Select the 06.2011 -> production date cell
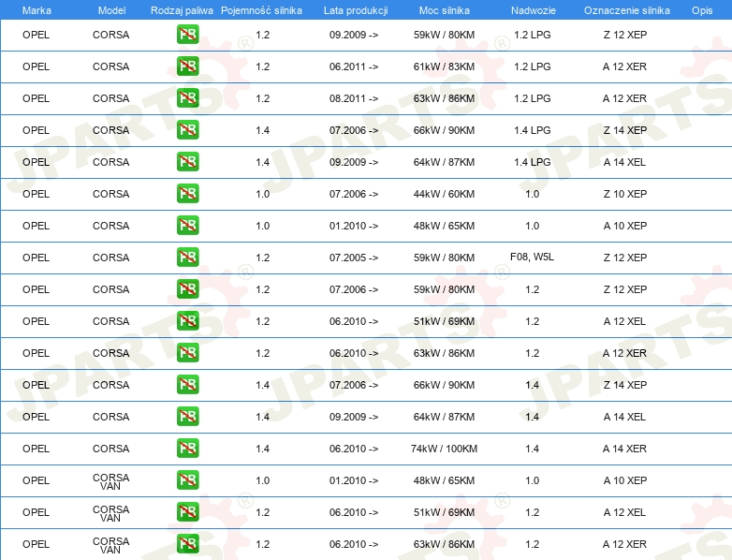 click(354, 66)
